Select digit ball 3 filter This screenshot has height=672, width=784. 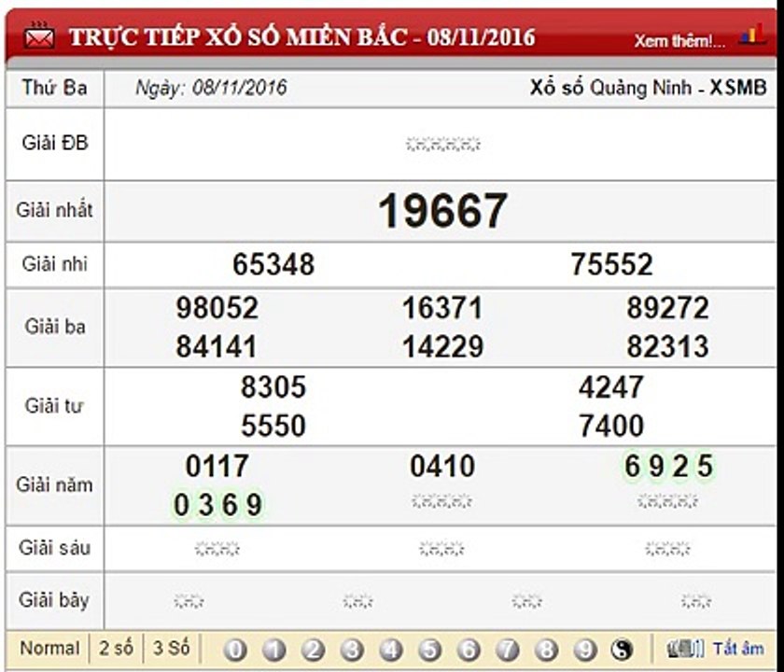(352, 650)
